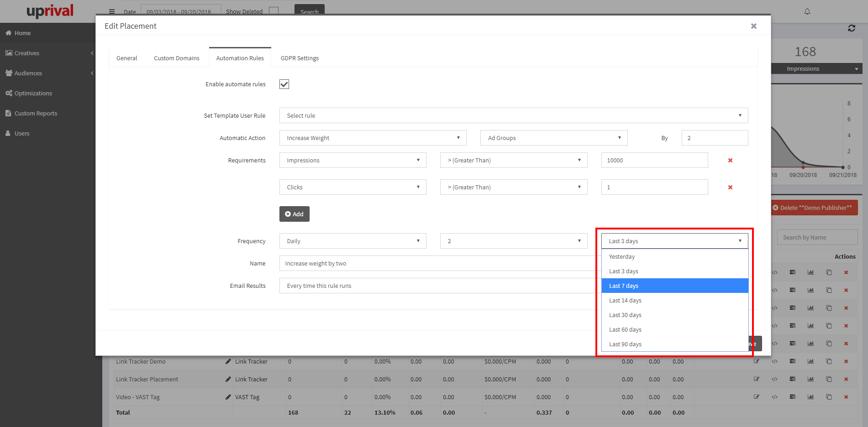Choose Last 60 days option
Viewport: 868px width, 427px height.
click(675, 329)
